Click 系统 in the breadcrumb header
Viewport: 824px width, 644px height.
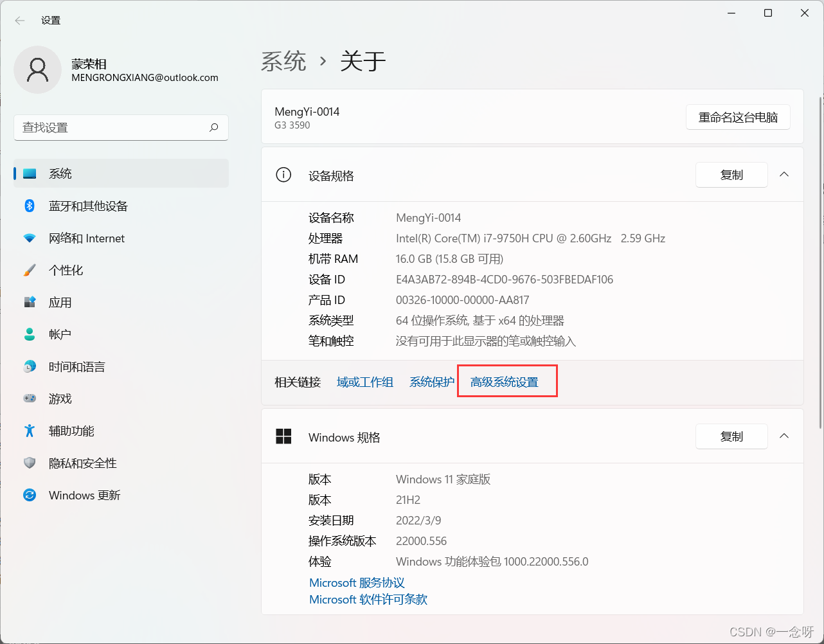(283, 62)
